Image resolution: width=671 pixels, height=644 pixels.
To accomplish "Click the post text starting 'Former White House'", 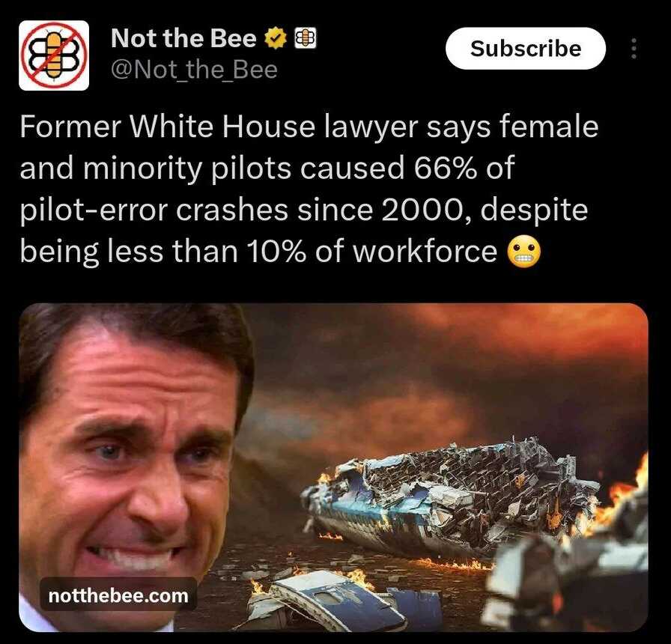I will click(309, 189).
